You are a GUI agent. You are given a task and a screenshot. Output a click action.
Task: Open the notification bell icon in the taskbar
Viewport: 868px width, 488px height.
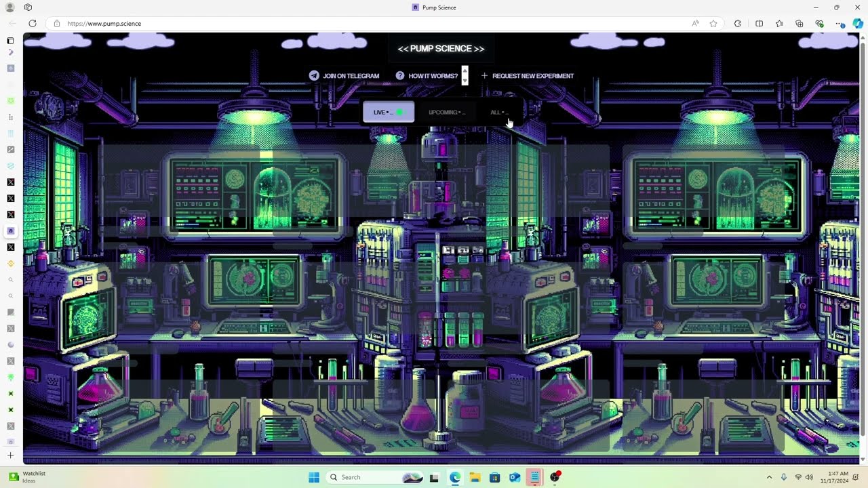coord(856,477)
